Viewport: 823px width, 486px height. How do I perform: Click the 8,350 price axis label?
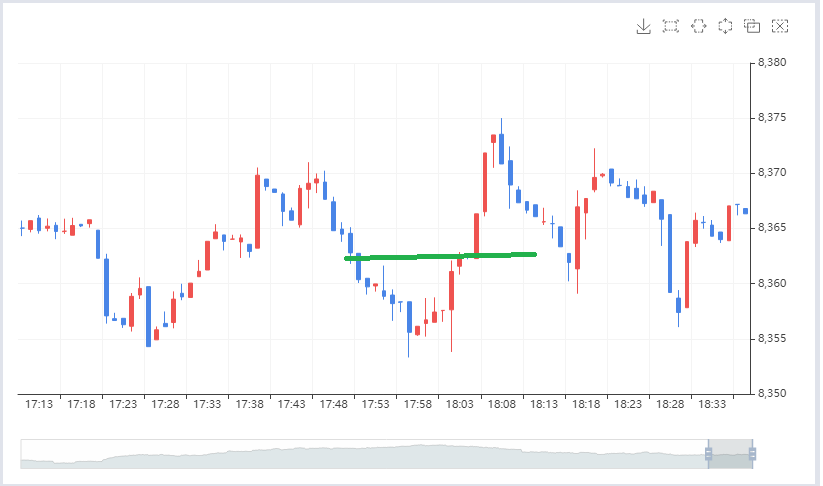click(772, 393)
